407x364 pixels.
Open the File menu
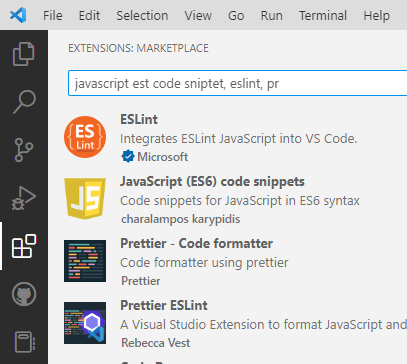pos(53,16)
